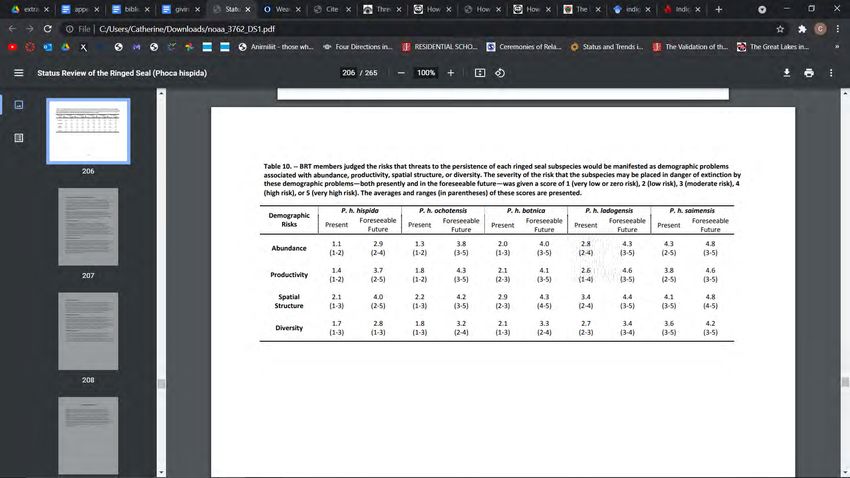Close the 'Cite' tab
Screen dimensions: 850x478
point(348,9)
